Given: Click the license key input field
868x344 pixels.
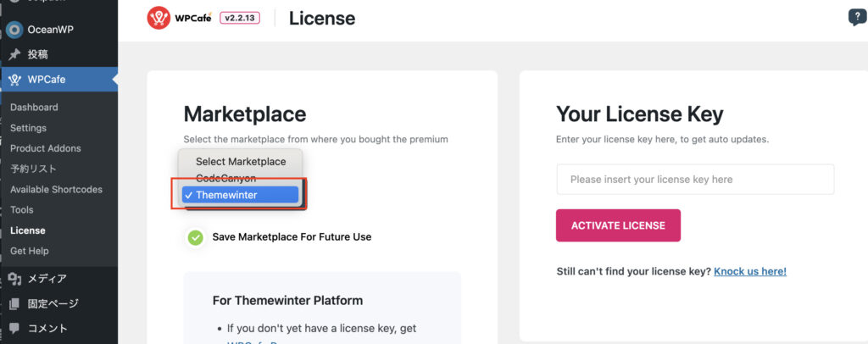Looking at the screenshot, I should coord(695,180).
